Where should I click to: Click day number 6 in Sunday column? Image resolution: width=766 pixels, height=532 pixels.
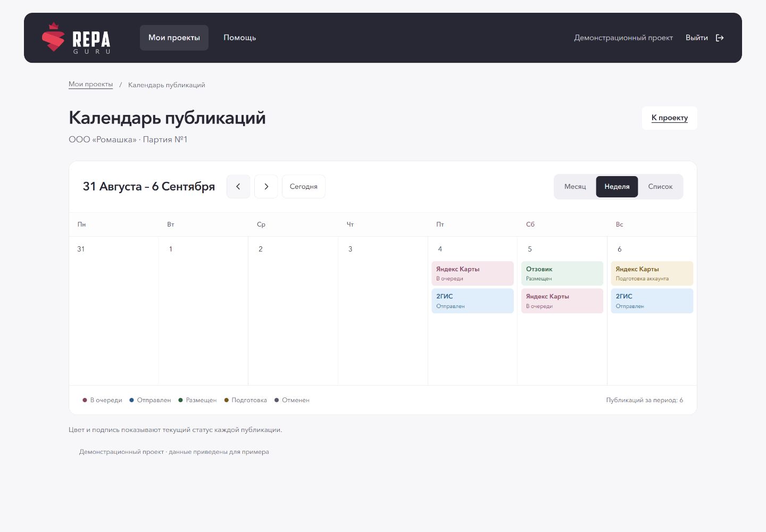[619, 249]
